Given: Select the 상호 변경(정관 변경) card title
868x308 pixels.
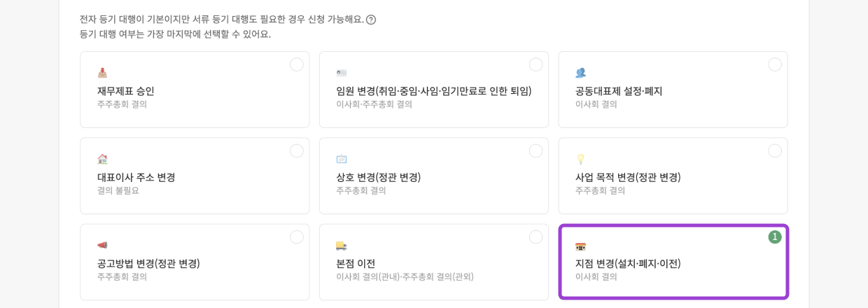Looking at the screenshot, I should [378, 177].
